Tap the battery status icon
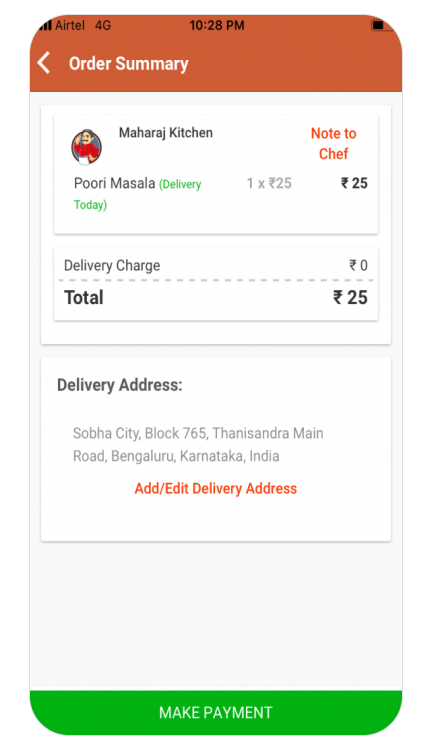 tap(378, 25)
